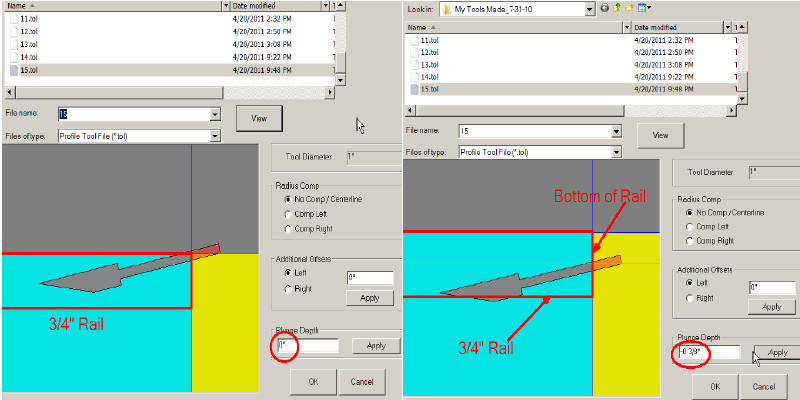Screen dimensions: 800x400
Task: Click Plunge Depth field showing 0" in left dialog
Action: tap(306, 346)
